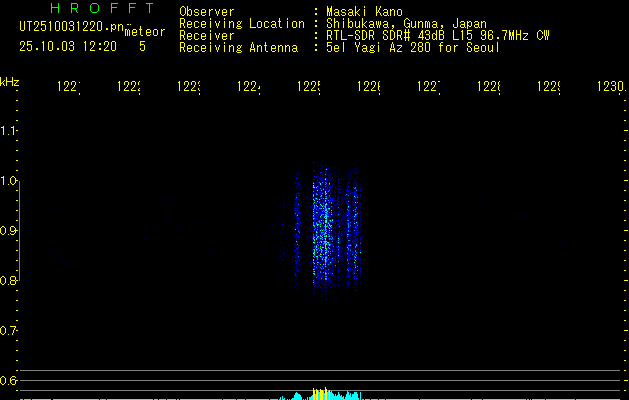Click the observer name Masaki Kano

click(364, 11)
